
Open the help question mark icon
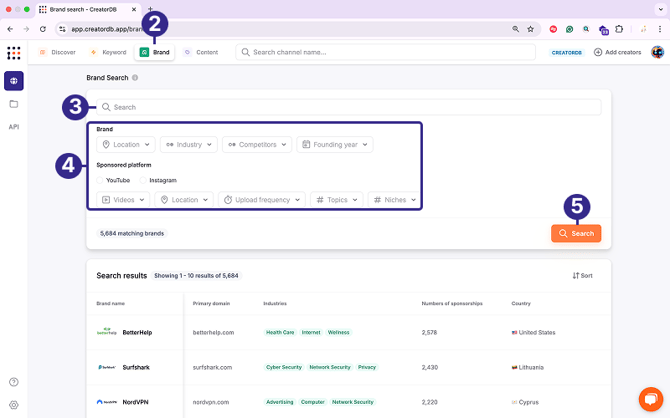(14, 382)
